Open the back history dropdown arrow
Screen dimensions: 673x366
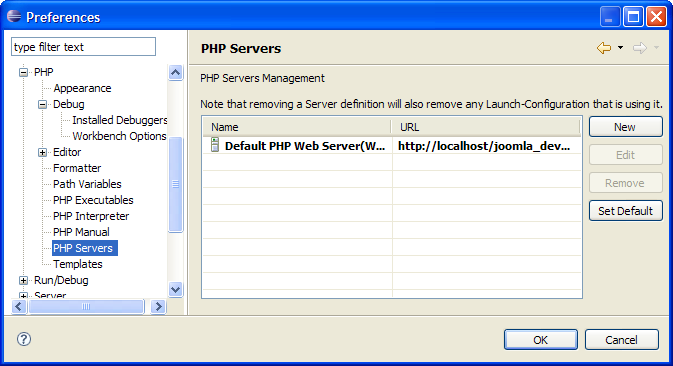tap(620, 48)
